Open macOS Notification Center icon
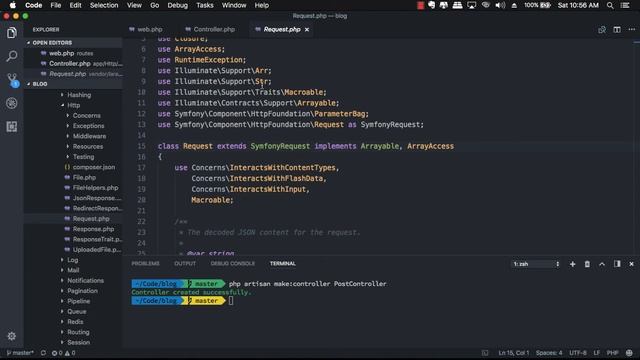 click(625, 5)
